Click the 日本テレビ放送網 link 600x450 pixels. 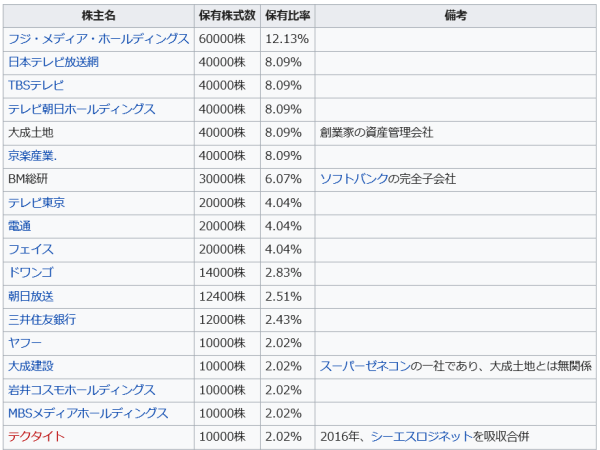pos(53,62)
